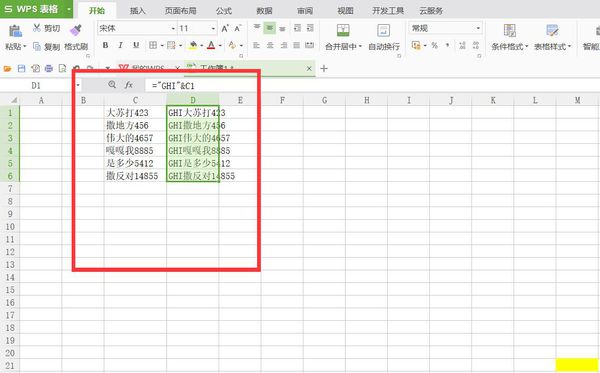Toggle Bold formatting
Image resolution: width=600 pixels, height=373 pixels.
[105, 46]
